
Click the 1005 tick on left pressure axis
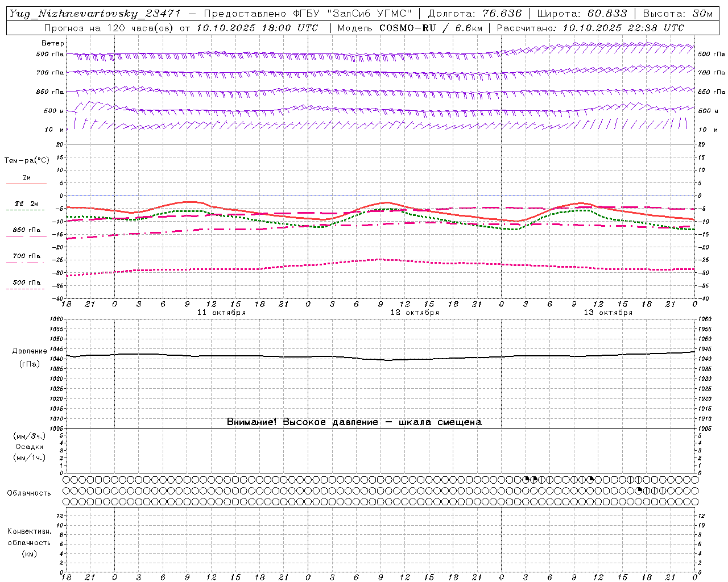pos(57,429)
